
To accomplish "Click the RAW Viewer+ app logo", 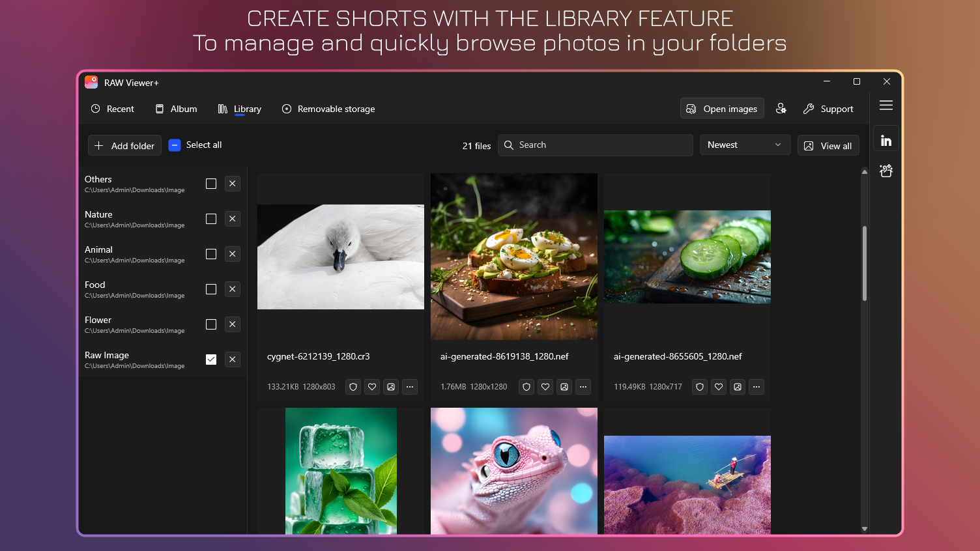I will 91,82.
